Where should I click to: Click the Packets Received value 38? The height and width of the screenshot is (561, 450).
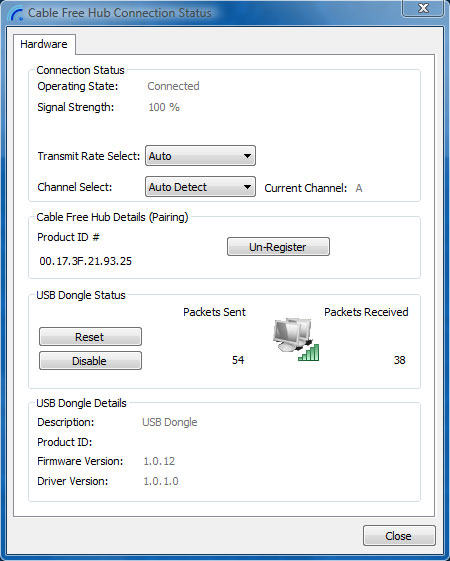pos(400,360)
